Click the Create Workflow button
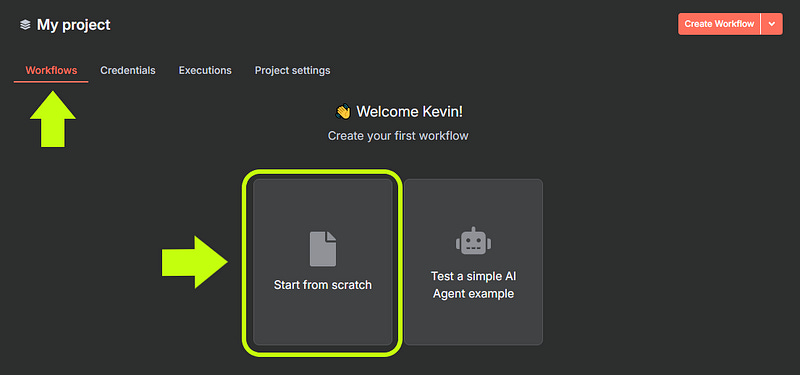800x375 pixels. pos(719,24)
